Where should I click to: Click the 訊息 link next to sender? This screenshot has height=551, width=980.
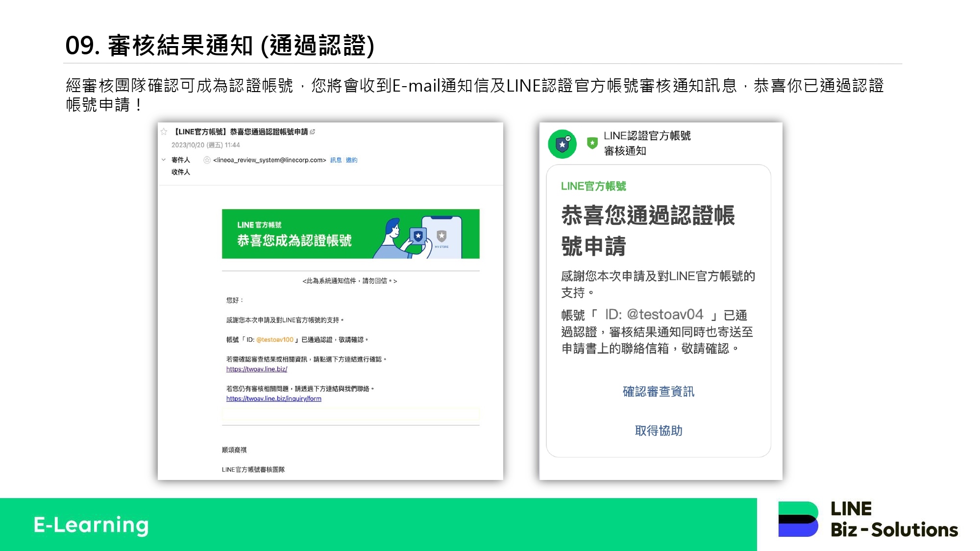point(336,160)
